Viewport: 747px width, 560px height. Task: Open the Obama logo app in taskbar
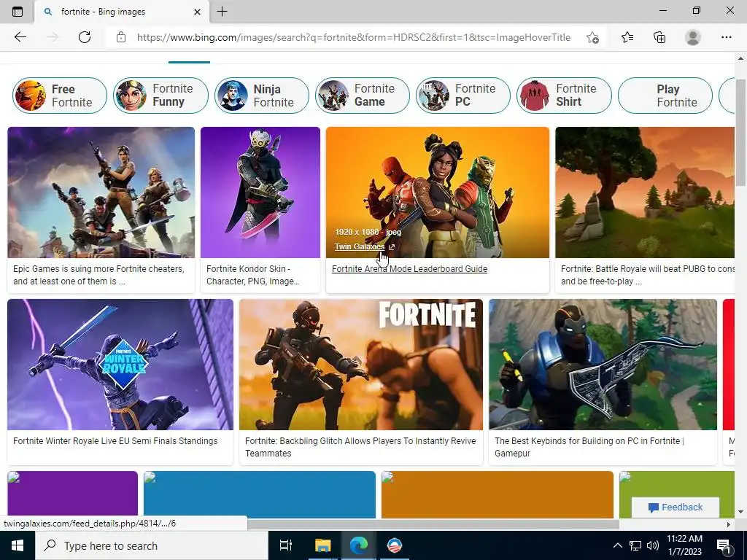395,545
